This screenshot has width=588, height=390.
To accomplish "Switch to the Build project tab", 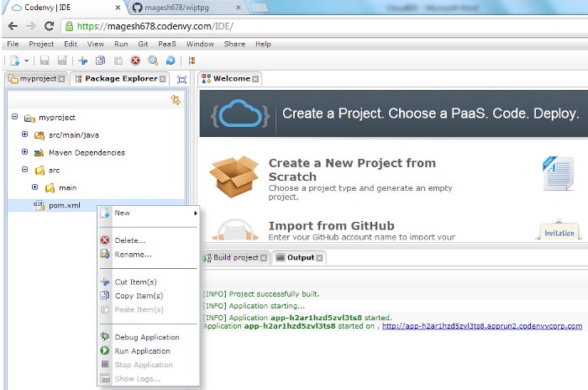I will pyautogui.click(x=235, y=258).
